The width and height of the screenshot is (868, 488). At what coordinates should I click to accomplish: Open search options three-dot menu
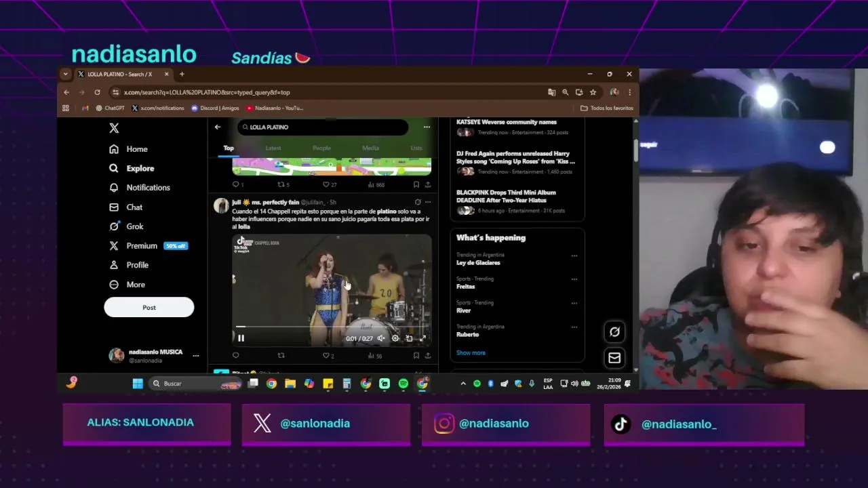tap(427, 127)
